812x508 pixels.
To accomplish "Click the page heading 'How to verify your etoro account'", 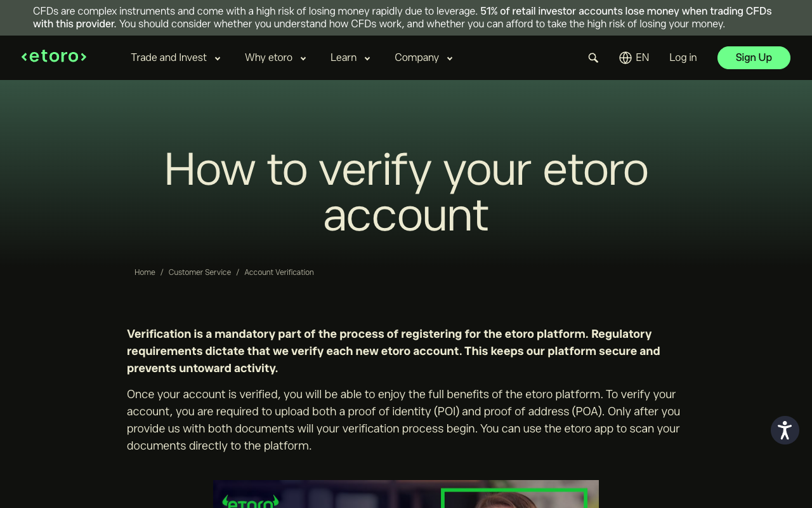I will tap(406, 192).
